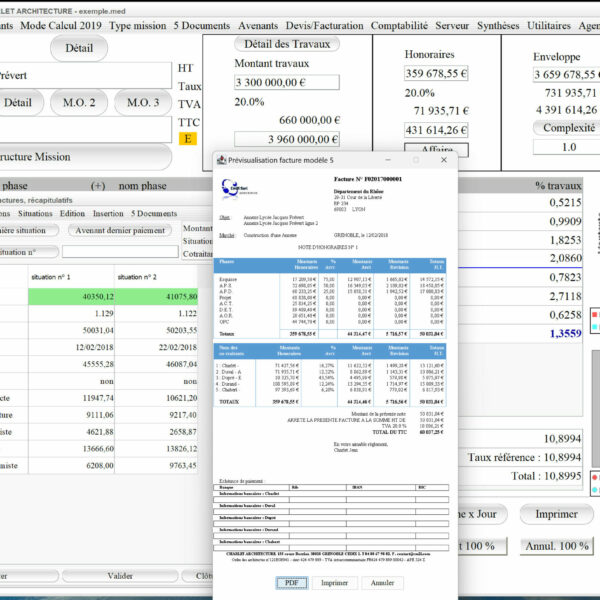Click the cell 13826,12
Screen dimensions: 600x600
coord(157,449)
